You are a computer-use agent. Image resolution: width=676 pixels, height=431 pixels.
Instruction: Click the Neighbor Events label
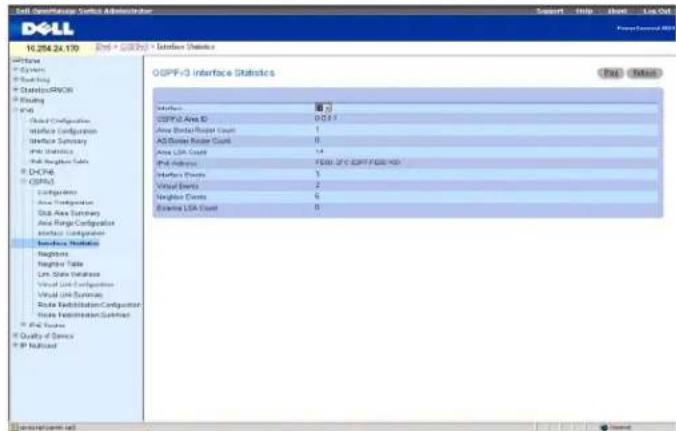click(181, 197)
